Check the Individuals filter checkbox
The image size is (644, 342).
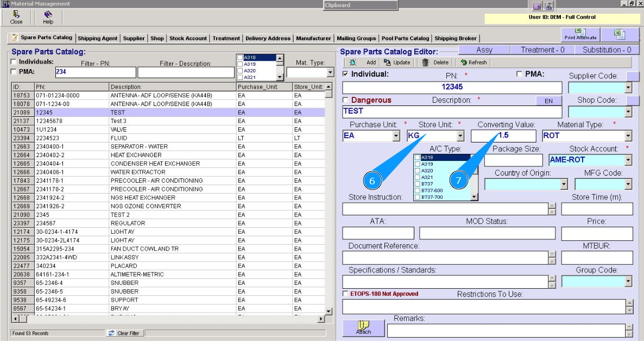click(x=14, y=62)
